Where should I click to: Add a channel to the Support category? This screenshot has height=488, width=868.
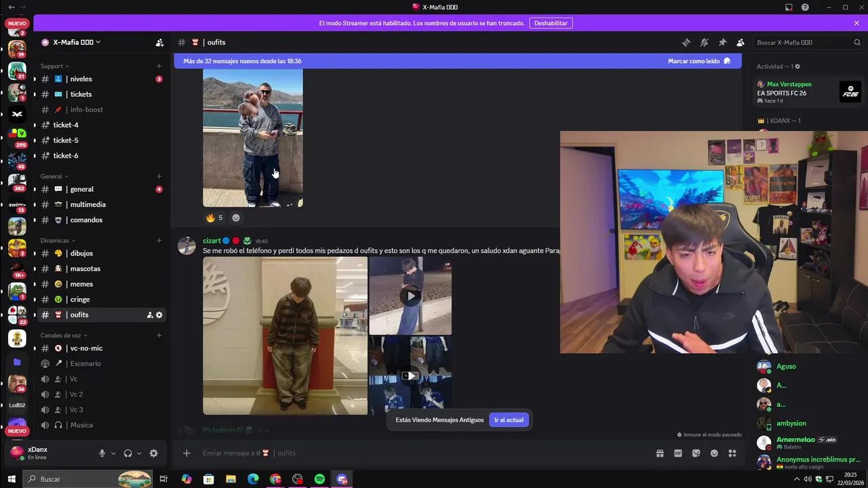click(159, 66)
